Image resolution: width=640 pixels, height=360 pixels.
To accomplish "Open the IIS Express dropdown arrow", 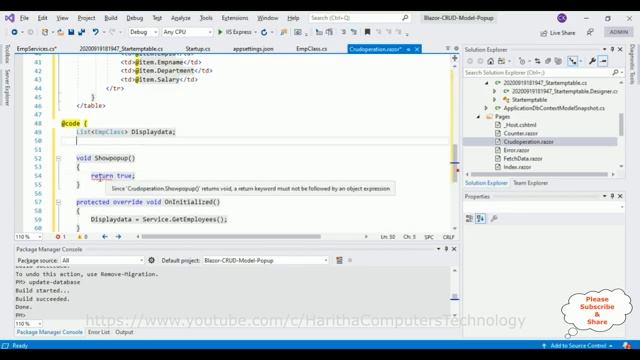I will 256,32.
